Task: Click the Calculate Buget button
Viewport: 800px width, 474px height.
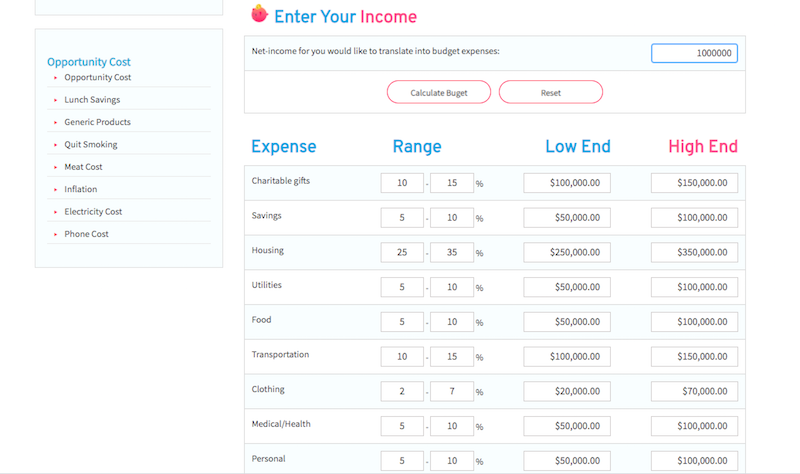Action: (x=439, y=92)
